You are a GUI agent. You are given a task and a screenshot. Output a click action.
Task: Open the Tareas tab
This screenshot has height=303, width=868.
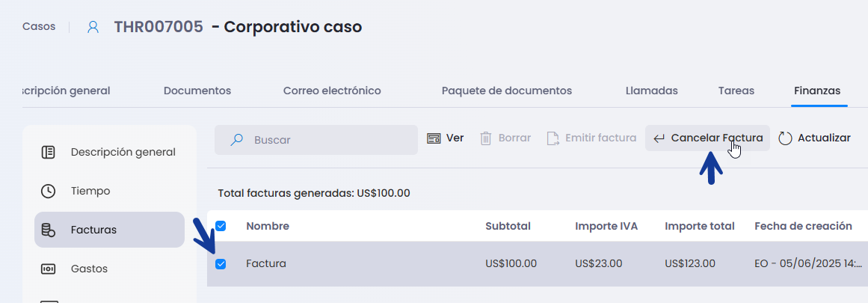click(736, 91)
